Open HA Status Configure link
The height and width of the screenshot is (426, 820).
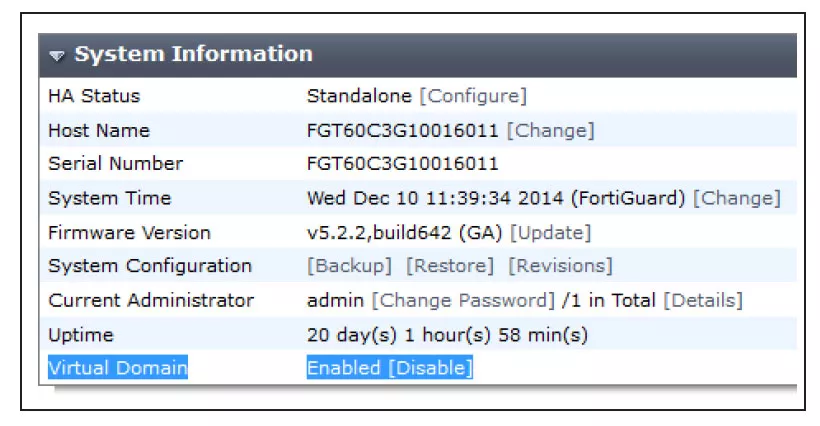[x=473, y=96]
